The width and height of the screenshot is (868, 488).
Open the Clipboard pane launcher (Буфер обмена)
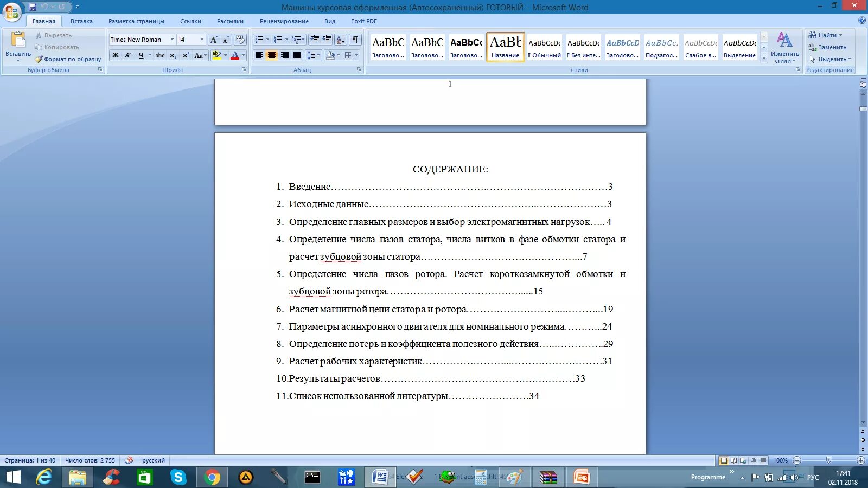click(100, 70)
